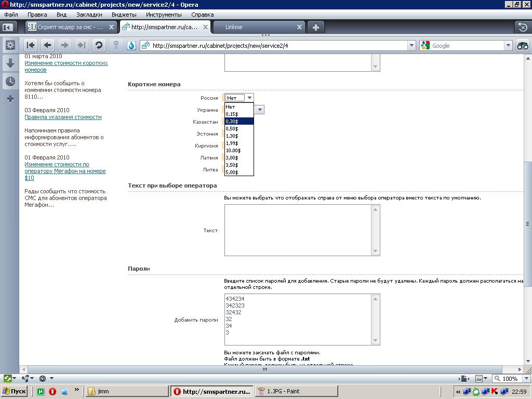
Task: Click the Пуск start button
Action: click(x=14, y=391)
